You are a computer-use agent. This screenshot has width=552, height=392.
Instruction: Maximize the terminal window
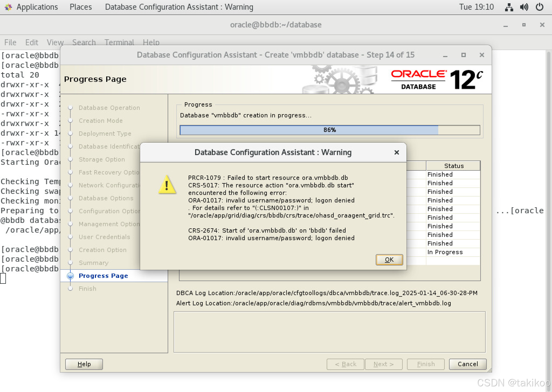(524, 25)
